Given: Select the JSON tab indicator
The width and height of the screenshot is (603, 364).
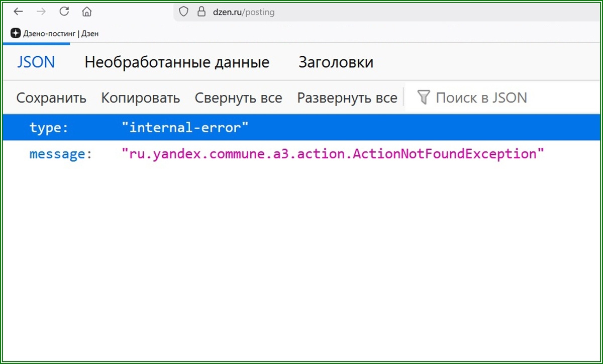Looking at the screenshot, I should click(x=36, y=62).
